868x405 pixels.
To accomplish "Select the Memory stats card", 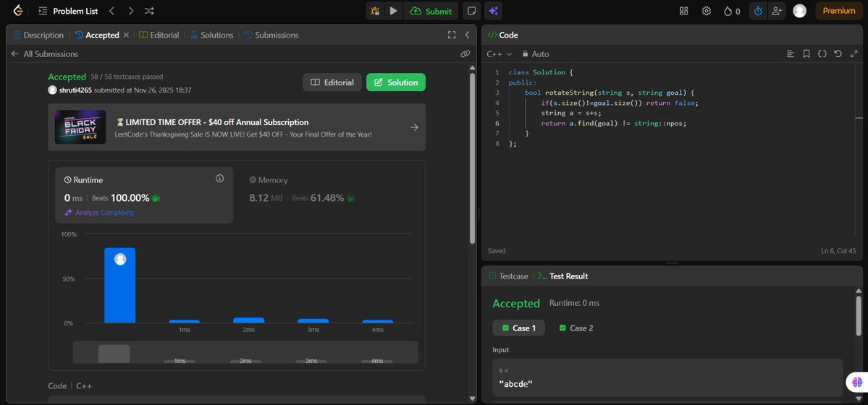I will click(x=329, y=195).
